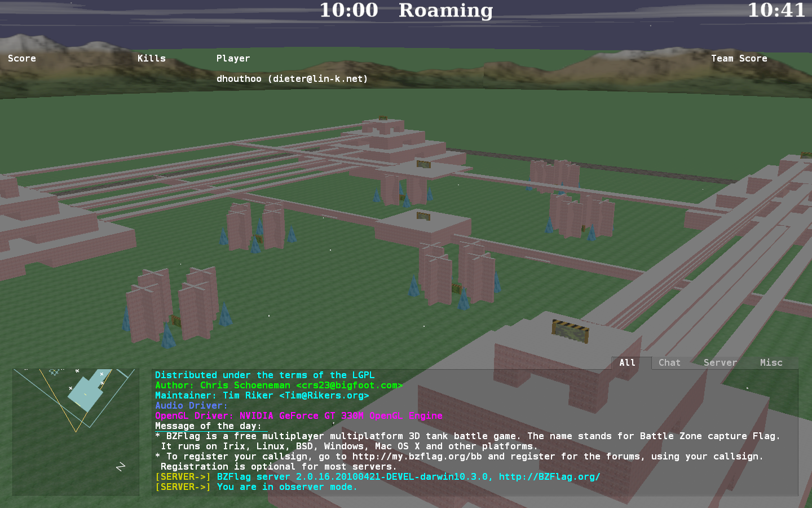The image size is (812, 508).
Task: Click the Score column header
Action: pos(22,58)
